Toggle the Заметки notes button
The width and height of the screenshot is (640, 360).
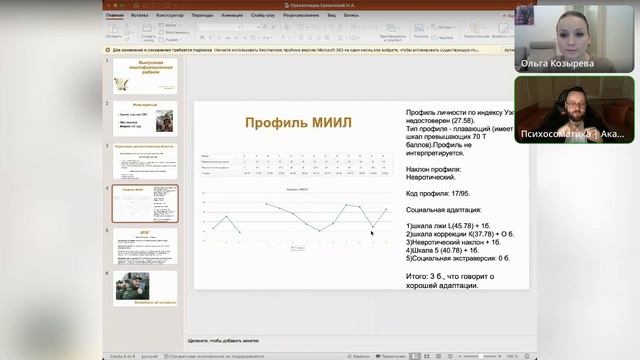click(358, 356)
